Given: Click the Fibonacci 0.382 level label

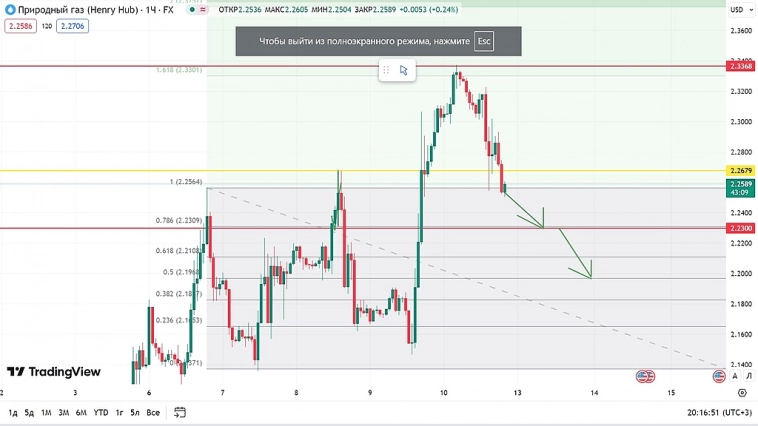Looking at the screenshot, I should pos(178,294).
